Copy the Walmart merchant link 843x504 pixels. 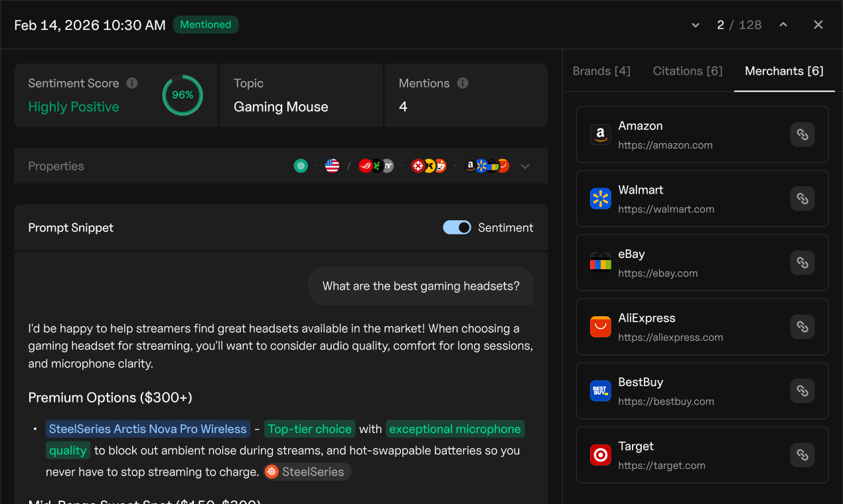coord(803,198)
